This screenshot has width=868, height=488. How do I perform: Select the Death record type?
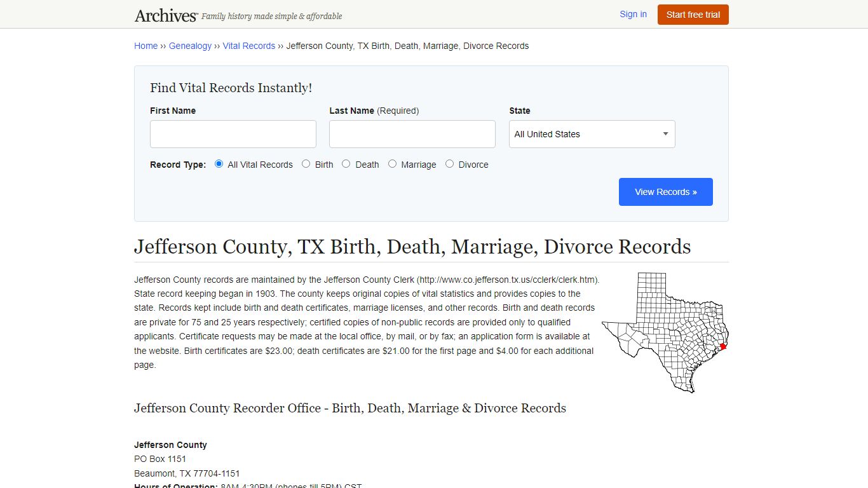(x=346, y=163)
